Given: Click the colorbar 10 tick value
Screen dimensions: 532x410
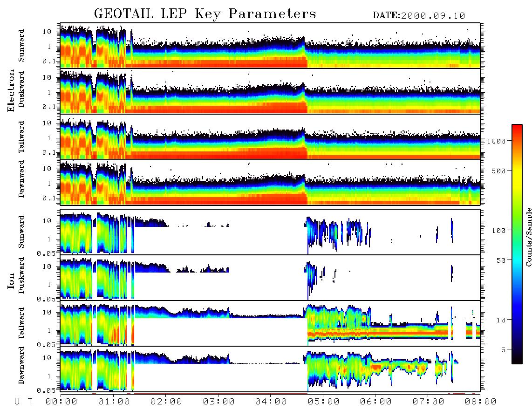Looking at the screenshot, I should [x=501, y=320].
